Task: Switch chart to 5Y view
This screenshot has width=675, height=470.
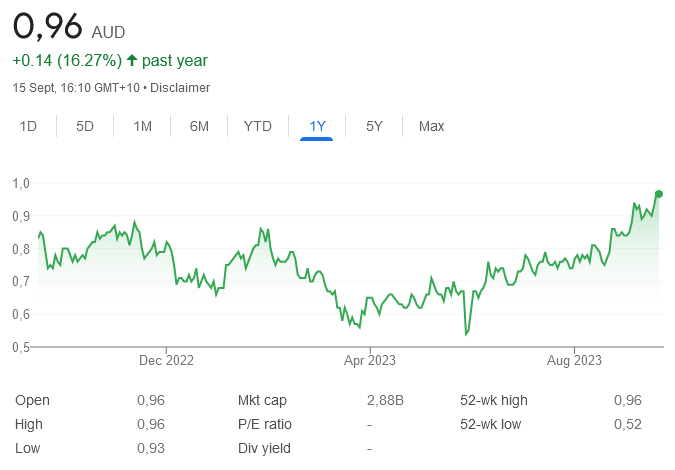Action: click(374, 126)
